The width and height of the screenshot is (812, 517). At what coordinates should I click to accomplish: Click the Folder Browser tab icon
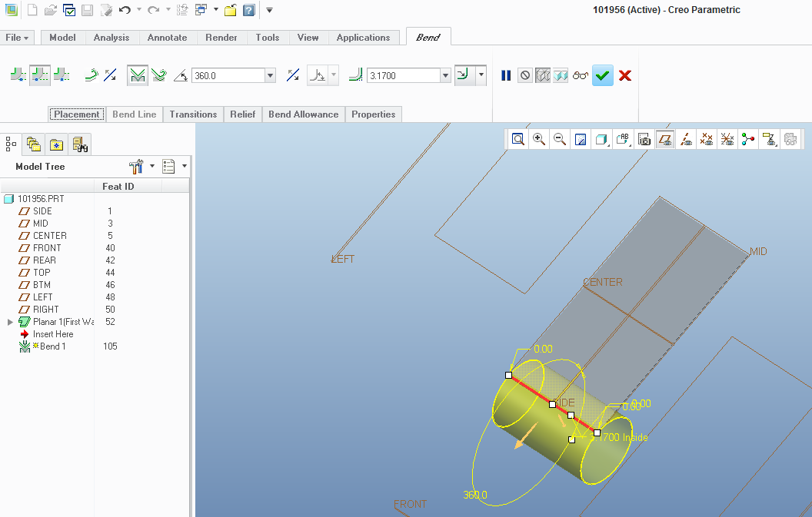tap(34, 144)
